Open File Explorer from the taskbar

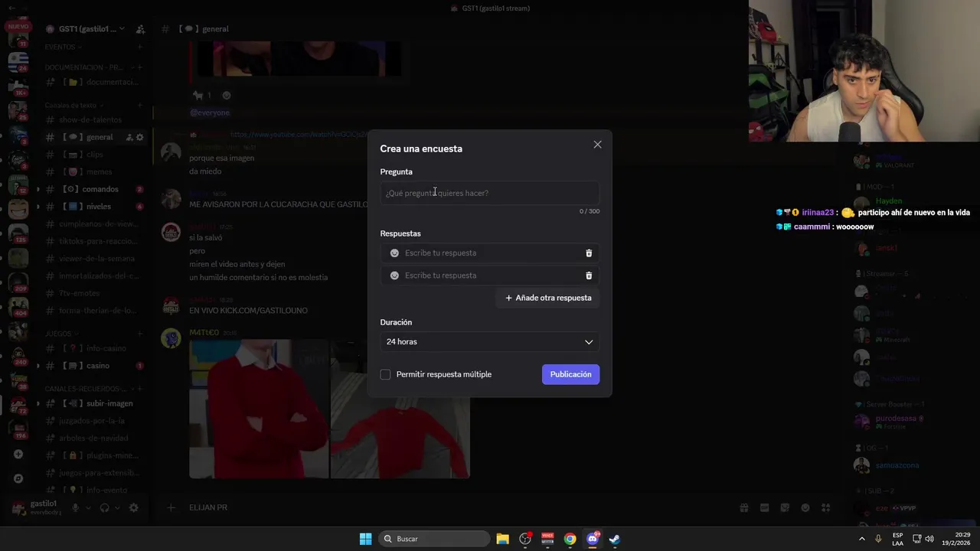(502, 539)
